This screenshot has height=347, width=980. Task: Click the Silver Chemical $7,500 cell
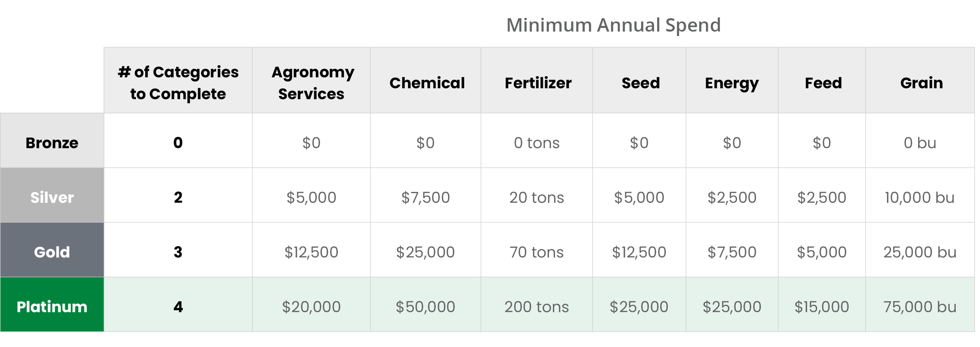pos(425,198)
